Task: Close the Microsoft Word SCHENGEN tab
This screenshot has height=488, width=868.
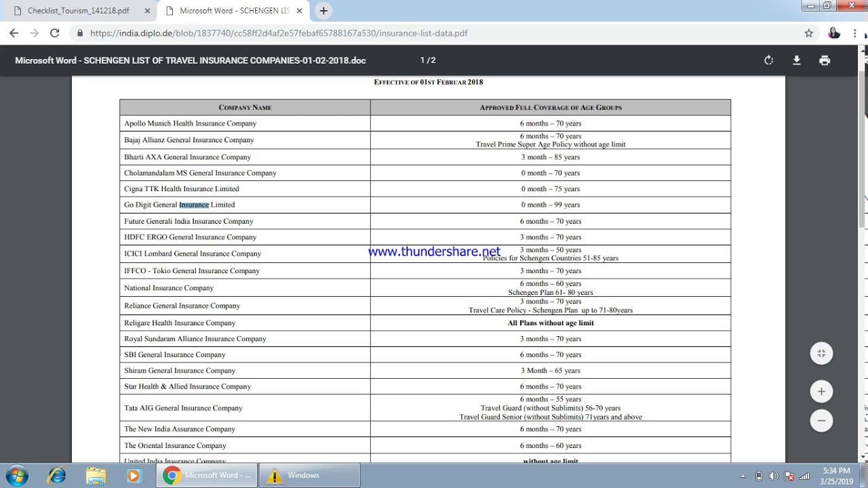Action: [x=300, y=11]
